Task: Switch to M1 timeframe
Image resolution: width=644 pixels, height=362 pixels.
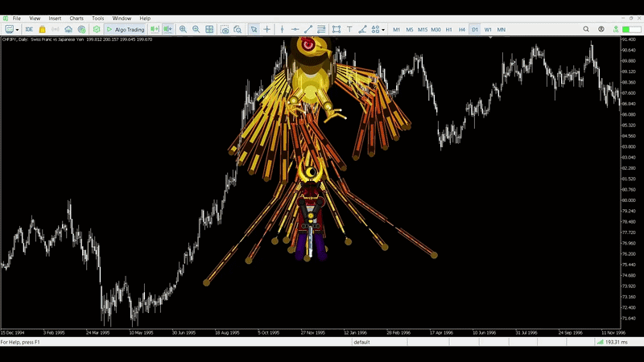Action: [396, 30]
